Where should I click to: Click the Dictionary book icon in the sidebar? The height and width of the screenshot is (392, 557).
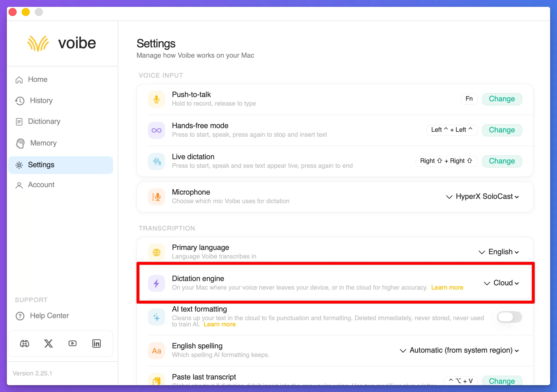tap(19, 122)
